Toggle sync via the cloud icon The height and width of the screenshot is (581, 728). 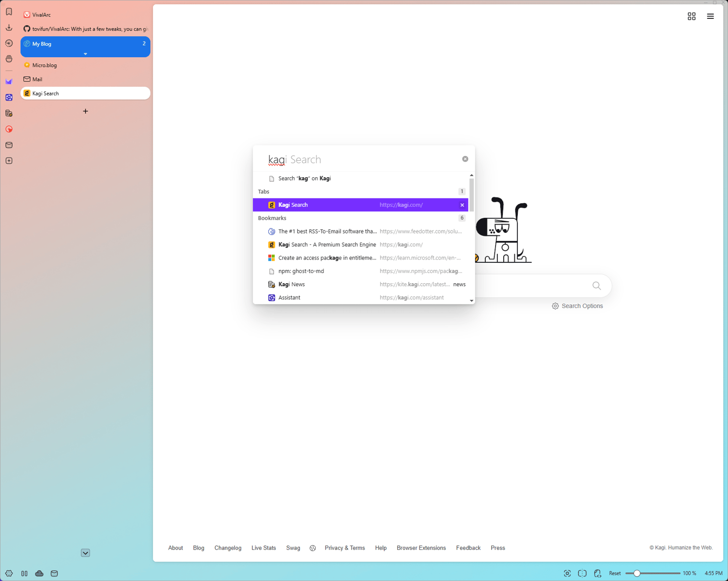(39, 573)
